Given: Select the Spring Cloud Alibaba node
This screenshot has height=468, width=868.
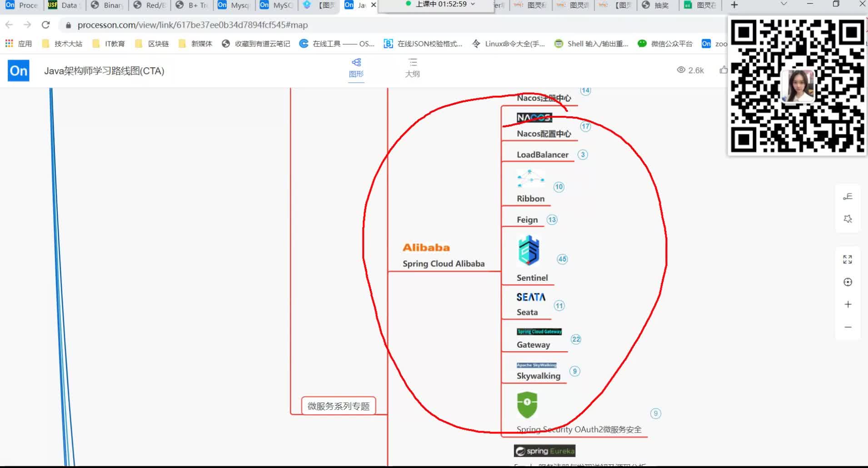Looking at the screenshot, I should point(444,264).
